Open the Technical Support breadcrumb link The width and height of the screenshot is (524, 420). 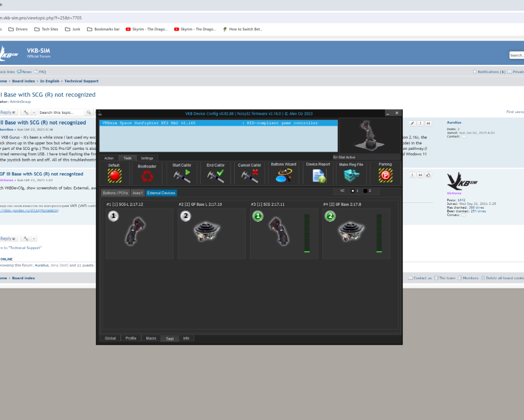click(81, 81)
